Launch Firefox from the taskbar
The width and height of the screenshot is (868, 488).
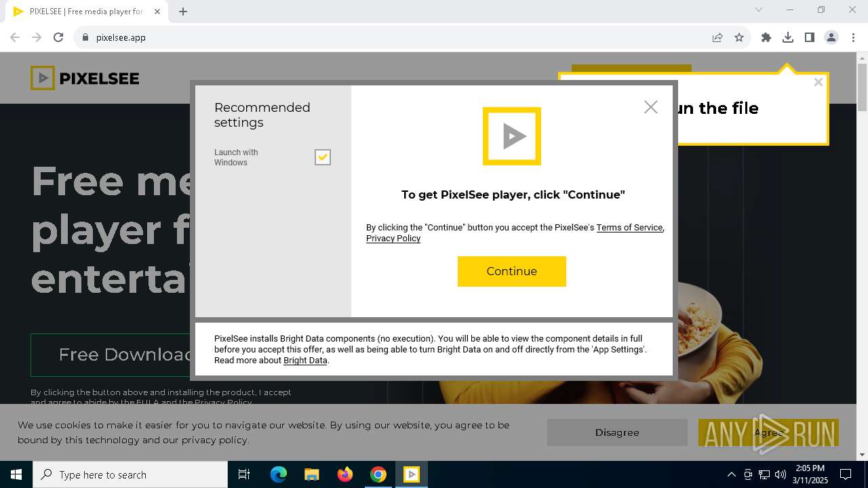[x=344, y=474]
